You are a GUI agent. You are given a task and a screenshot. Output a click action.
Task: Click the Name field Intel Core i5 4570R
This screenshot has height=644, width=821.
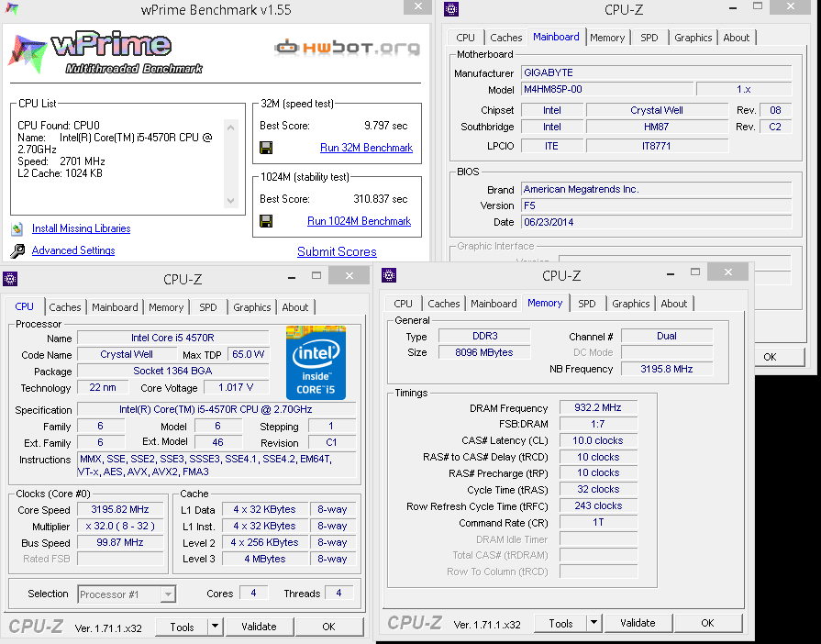(172, 338)
